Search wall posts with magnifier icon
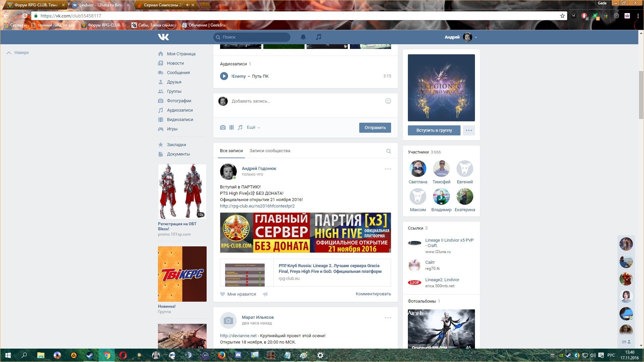 tap(388, 151)
